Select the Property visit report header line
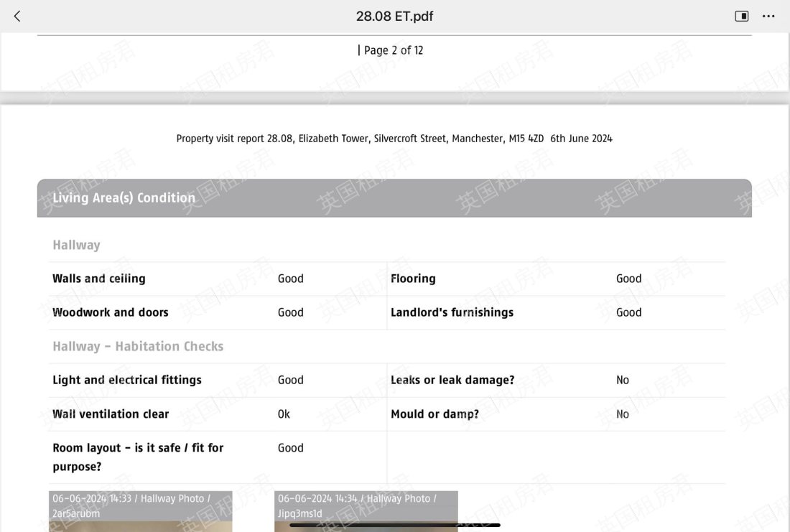The width and height of the screenshot is (790, 532). (394, 139)
